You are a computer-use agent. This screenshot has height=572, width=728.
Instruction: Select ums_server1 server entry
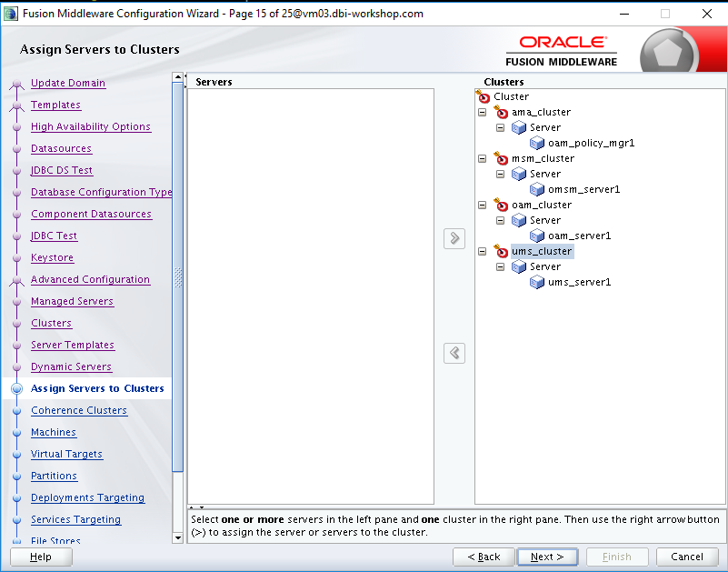point(580,283)
